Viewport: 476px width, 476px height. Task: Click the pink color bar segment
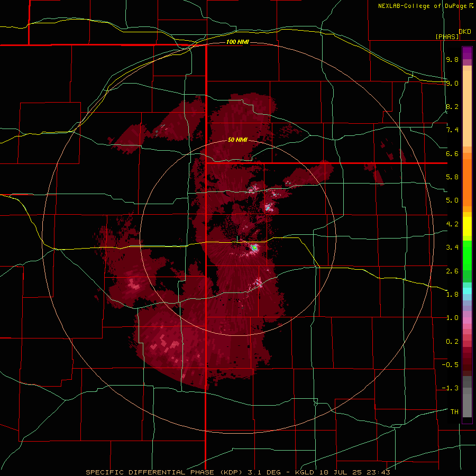[x=467, y=321]
